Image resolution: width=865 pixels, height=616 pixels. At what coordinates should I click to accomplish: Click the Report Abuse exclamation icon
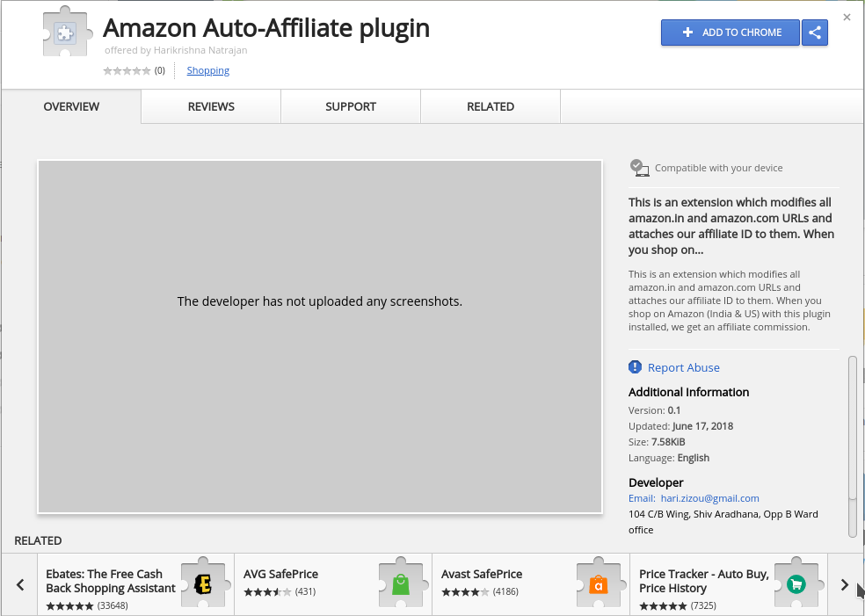pyautogui.click(x=635, y=366)
